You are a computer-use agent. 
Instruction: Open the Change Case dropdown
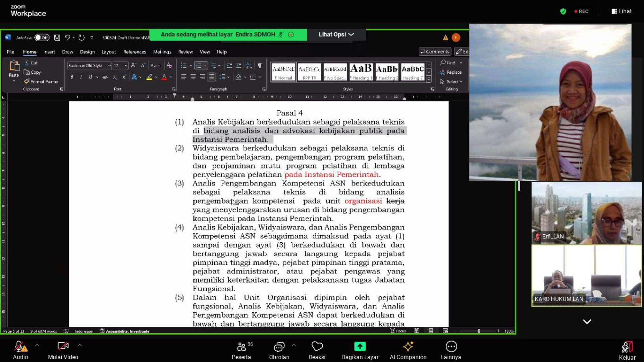[x=155, y=65]
